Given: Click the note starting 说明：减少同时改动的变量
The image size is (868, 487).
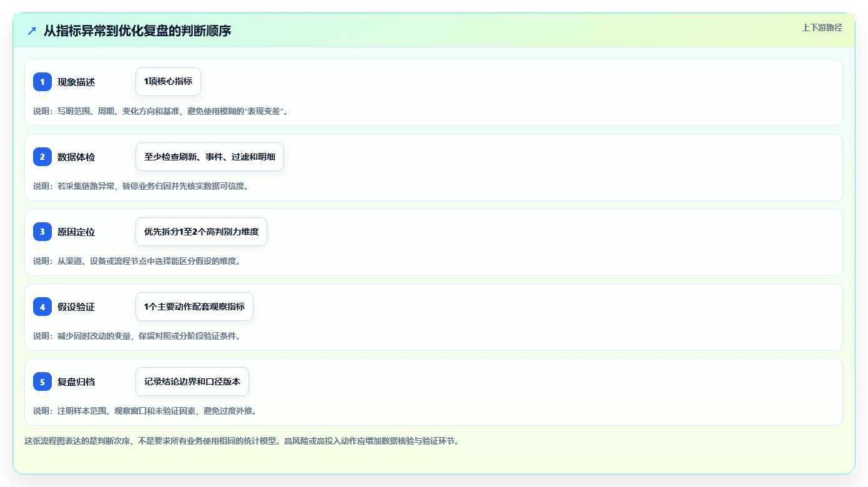Looking at the screenshot, I should [138, 336].
